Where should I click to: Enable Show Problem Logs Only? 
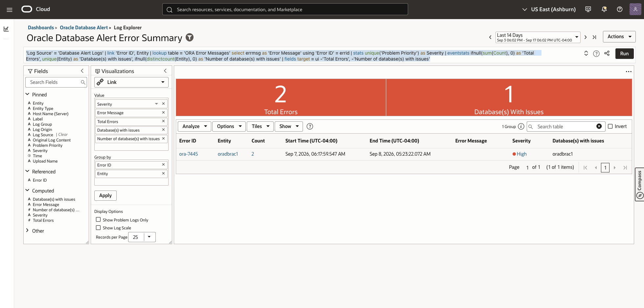point(98,219)
